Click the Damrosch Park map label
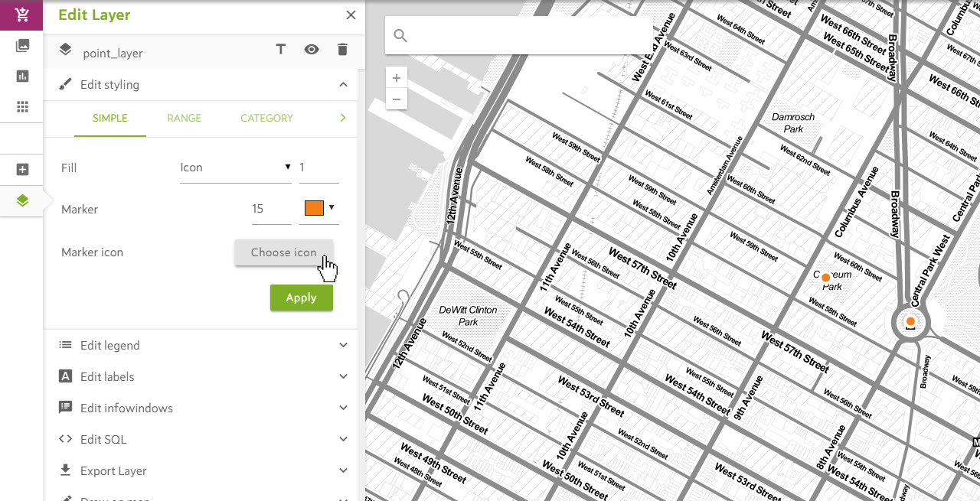Viewport: 980px width, 501px height. 793,123
